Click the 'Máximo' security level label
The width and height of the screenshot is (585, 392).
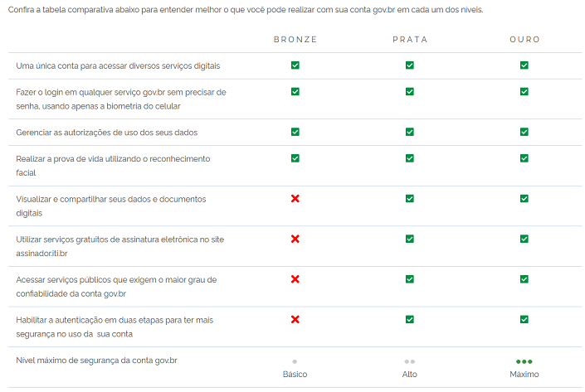tap(524, 375)
